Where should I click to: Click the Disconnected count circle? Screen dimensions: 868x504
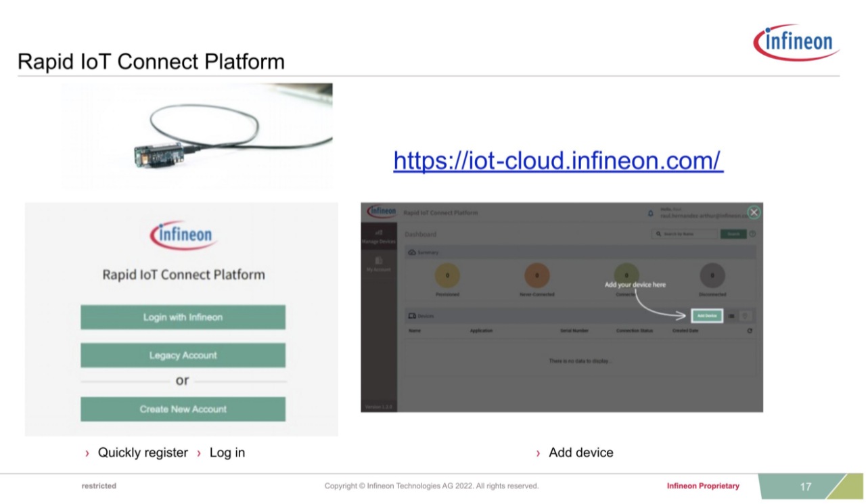pos(712,276)
